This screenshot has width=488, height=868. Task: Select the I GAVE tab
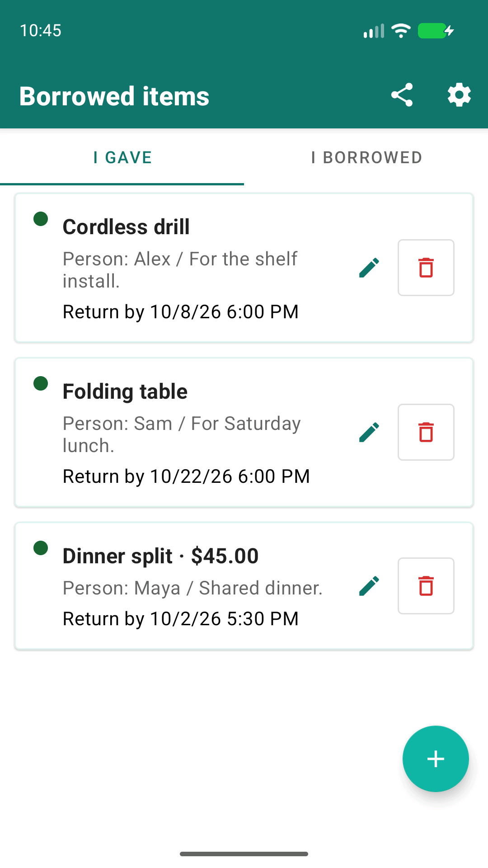pyautogui.click(x=122, y=157)
